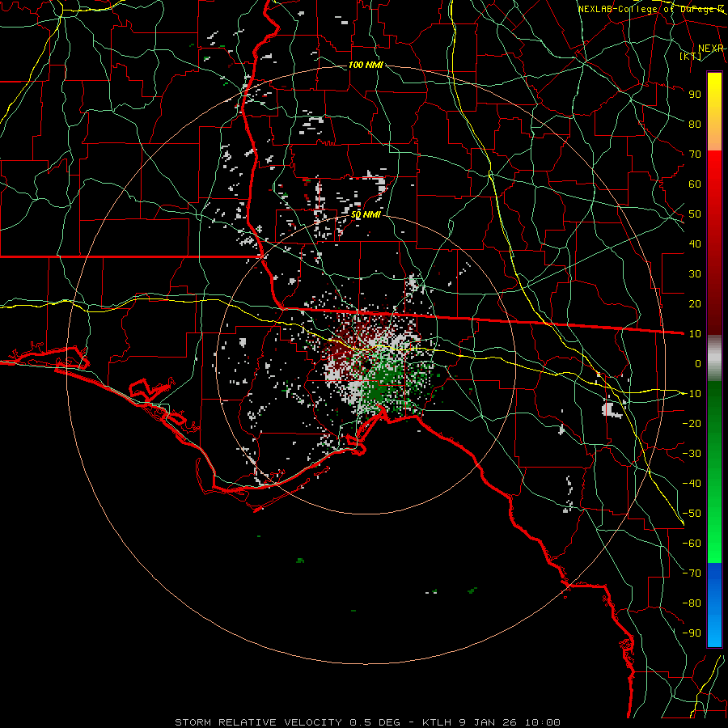Click the -90 scale value
The width and height of the screenshot is (728, 728).
point(692,633)
